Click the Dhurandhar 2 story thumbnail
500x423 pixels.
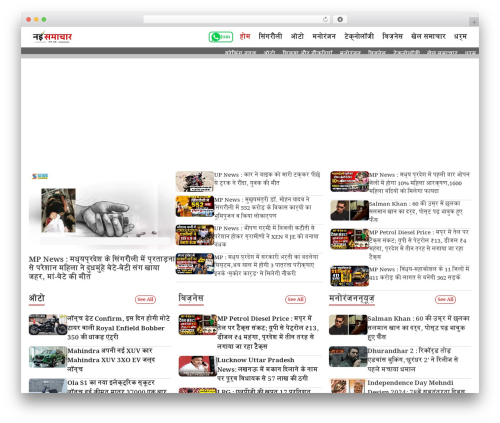(x=348, y=357)
